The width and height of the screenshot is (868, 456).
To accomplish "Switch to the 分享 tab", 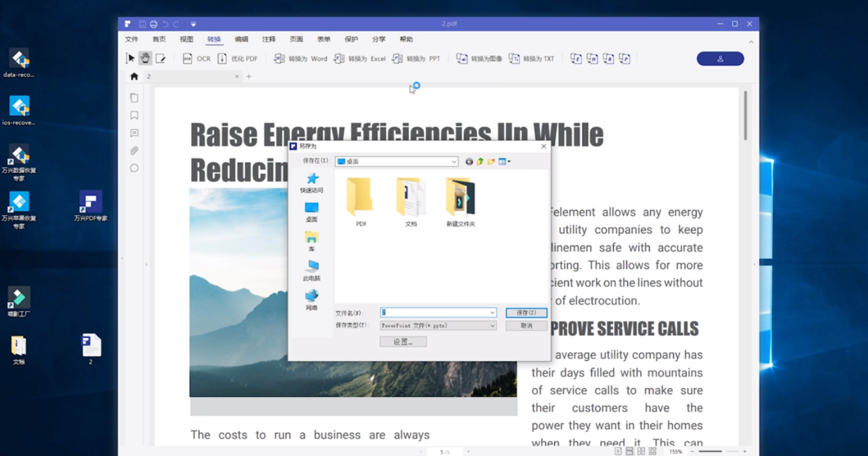I will click(x=379, y=39).
